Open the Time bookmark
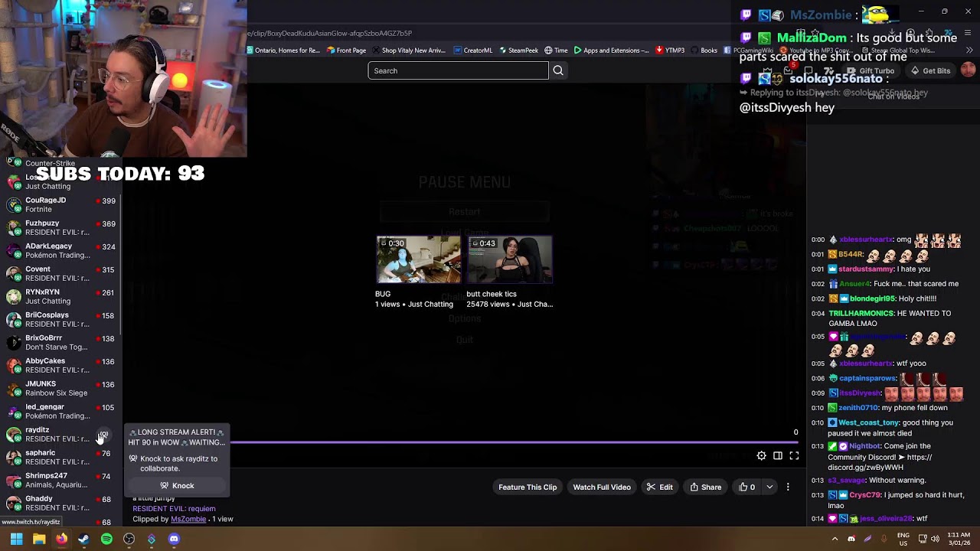 click(x=556, y=51)
